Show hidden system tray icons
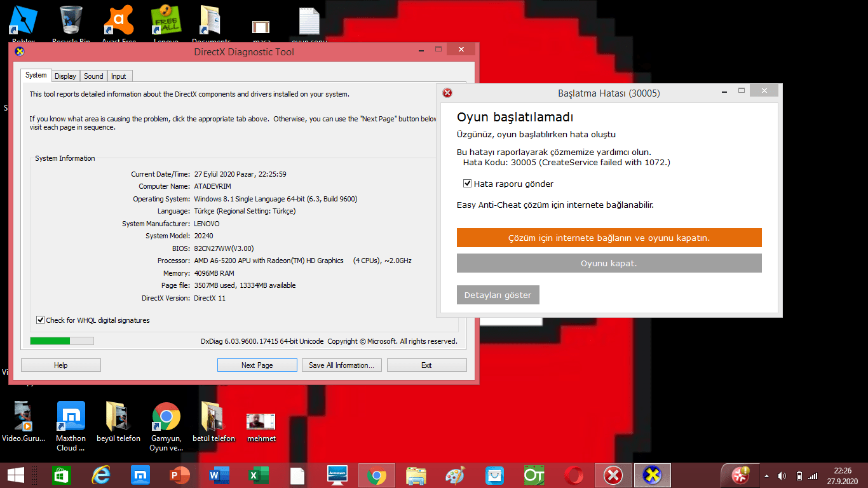The height and width of the screenshot is (488, 868). pos(766,476)
